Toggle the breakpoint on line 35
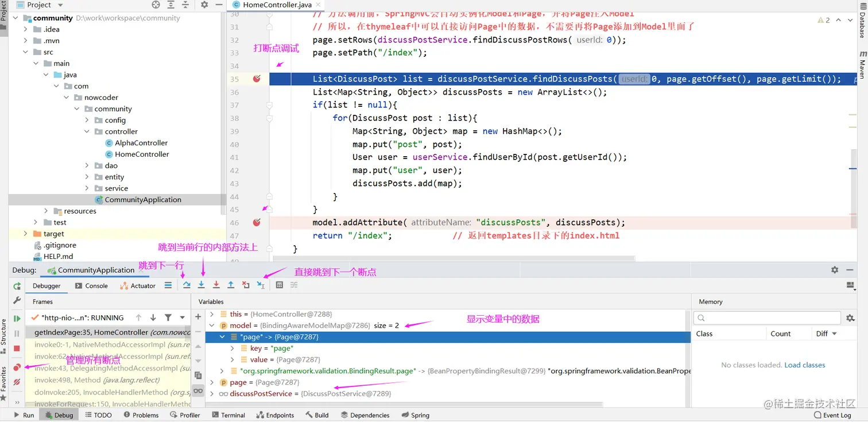The width and height of the screenshot is (868, 422). pos(257,79)
